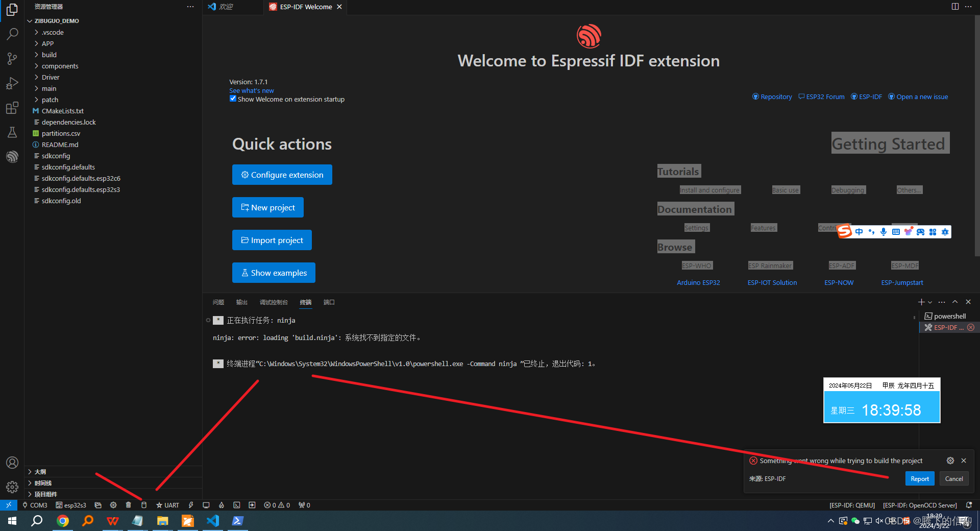Click Show examples button
Image resolution: width=980 pixels, height=531 pixels.
[x=274, y=273]
